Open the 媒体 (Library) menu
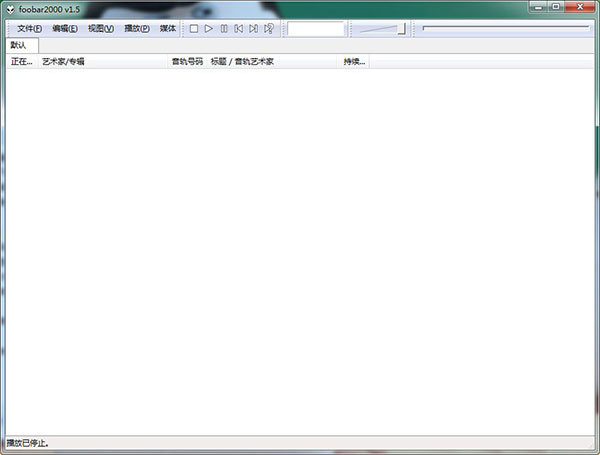The height and width of the screenshot is (455, 600). click(x=168, y=29)
